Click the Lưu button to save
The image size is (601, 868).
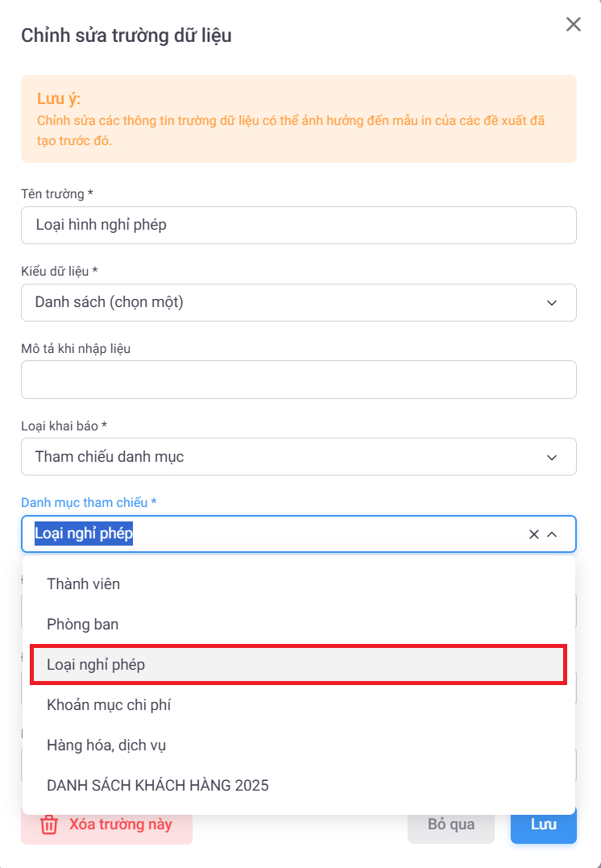point(543,824)
